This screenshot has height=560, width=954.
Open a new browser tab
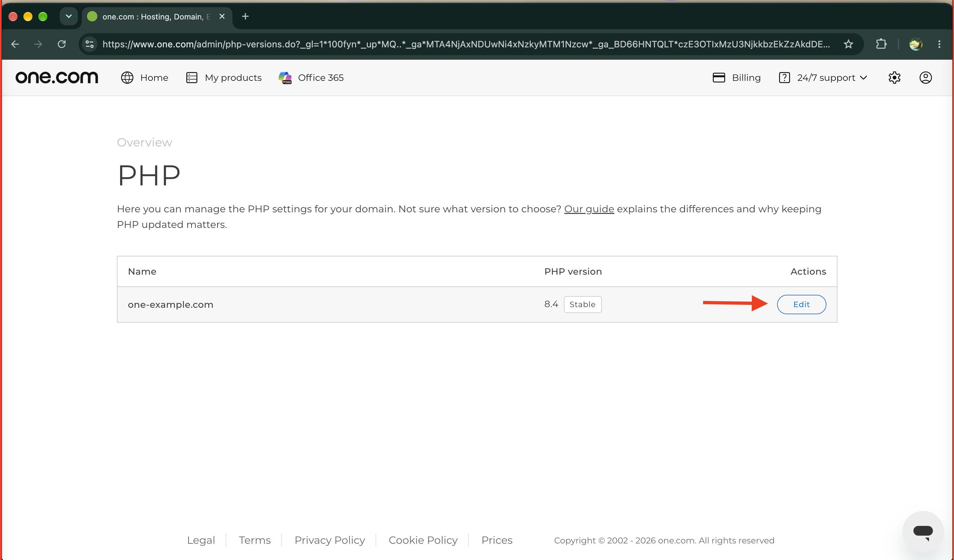tap(245, 16)
